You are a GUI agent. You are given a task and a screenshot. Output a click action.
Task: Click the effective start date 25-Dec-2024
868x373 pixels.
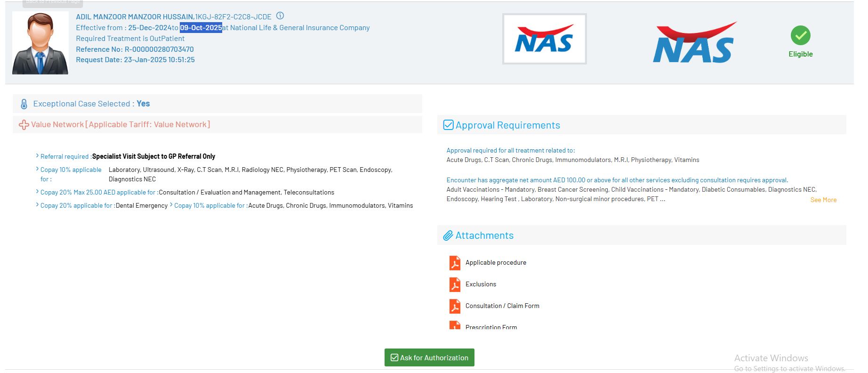[150, 28]
